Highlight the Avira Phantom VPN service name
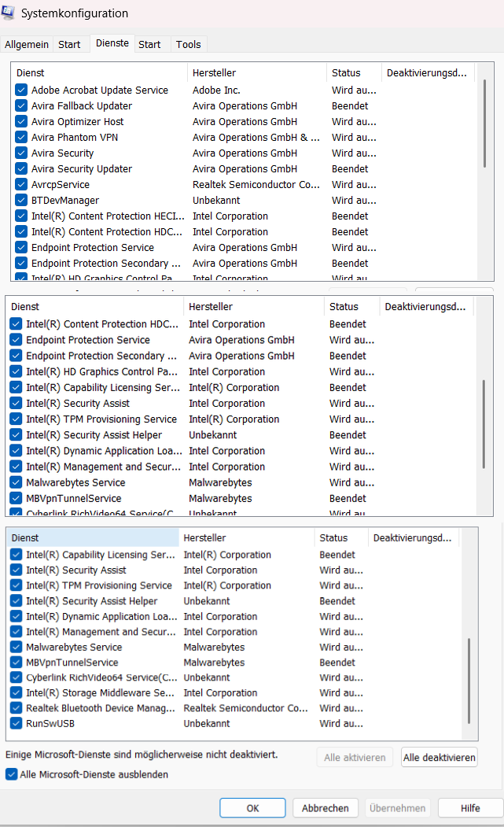 pos(75,138)
